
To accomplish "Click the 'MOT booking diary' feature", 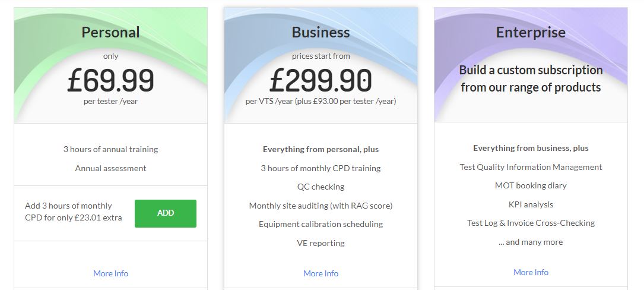I will 531,185.
